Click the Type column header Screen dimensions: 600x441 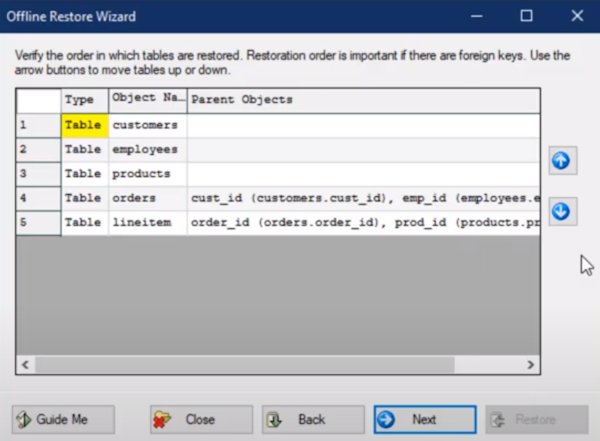(x=85, y=101)
